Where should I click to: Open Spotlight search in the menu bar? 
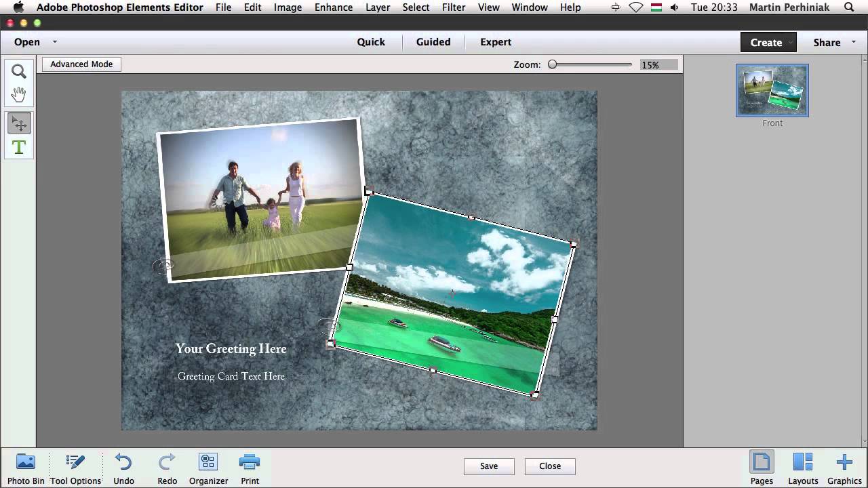click(x=850, y=7)
